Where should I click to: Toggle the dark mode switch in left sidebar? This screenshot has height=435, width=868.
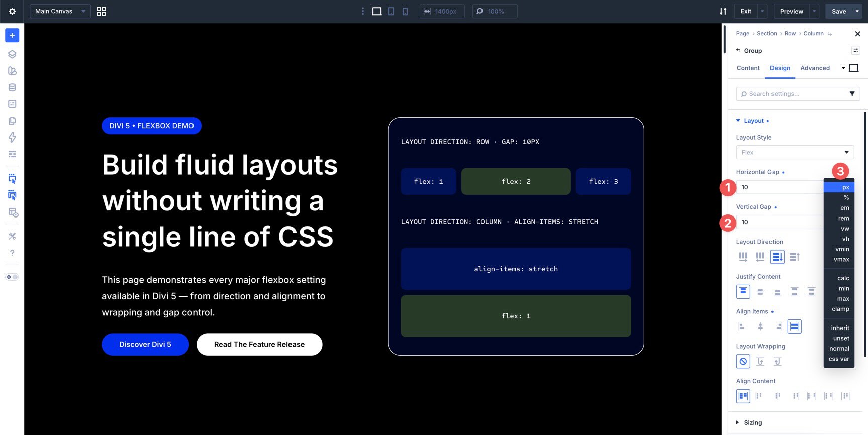pos(12,277)
